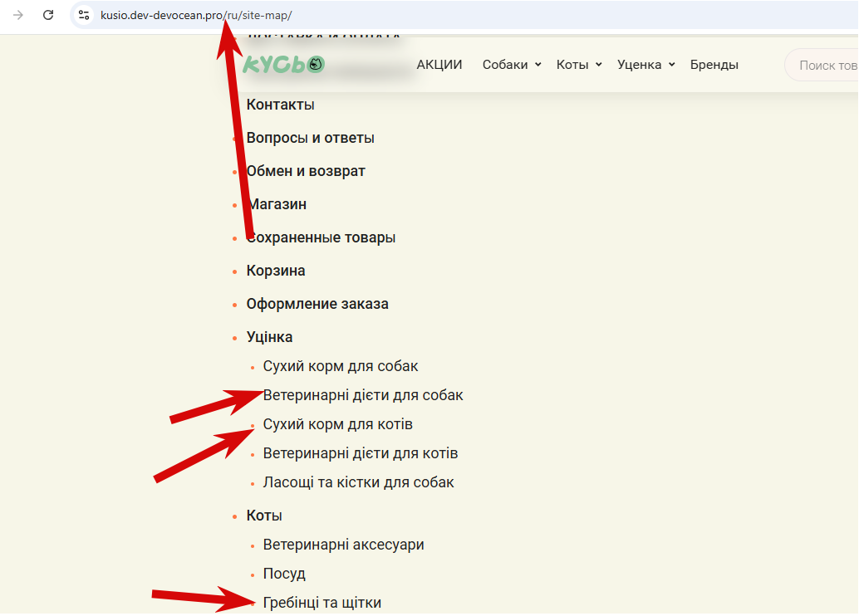The image size is (859, 616).
Task: Open the АКЦИИ menu item
Action: pyautogui.click(x=439, y=65)
